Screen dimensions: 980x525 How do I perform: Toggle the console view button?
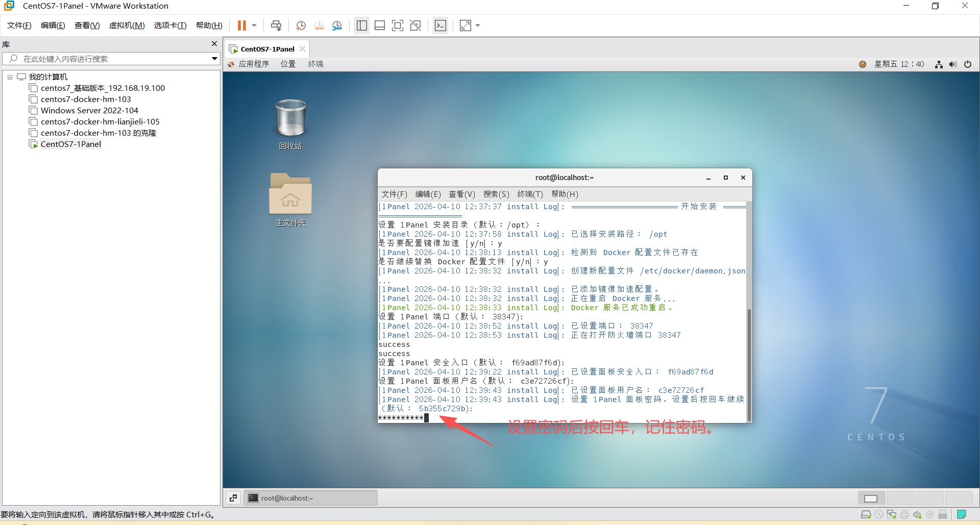pyautogui.click(x=440, y=26)
